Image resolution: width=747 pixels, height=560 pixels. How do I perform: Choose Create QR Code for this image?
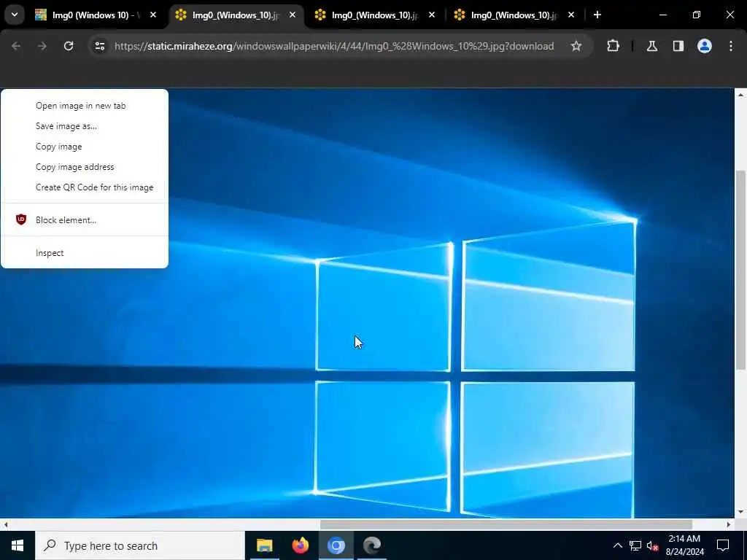pos(85,187)
